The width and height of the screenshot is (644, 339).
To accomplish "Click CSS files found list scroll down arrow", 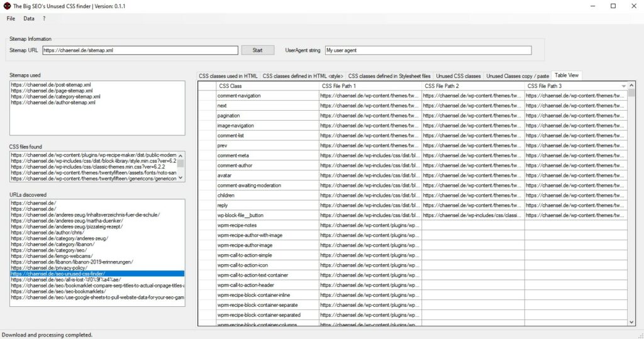I will (180, 178).
